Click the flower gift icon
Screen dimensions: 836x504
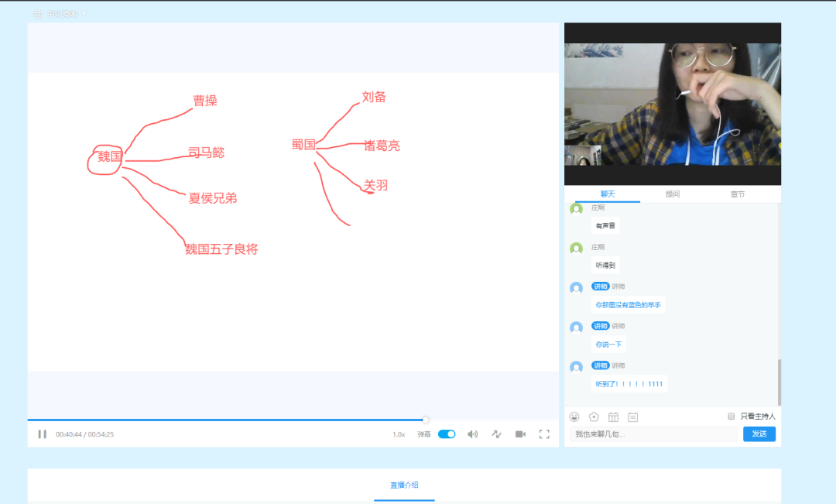point(594,417)
